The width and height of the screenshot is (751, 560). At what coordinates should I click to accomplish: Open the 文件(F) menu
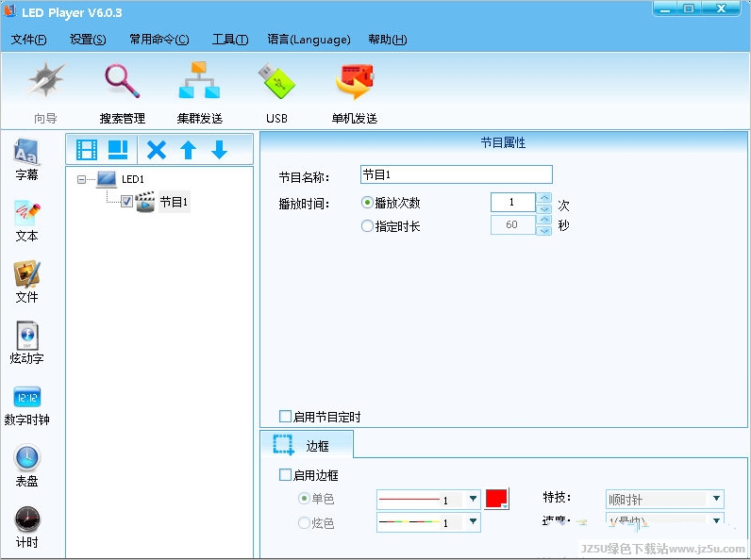(x=28, y=40)
